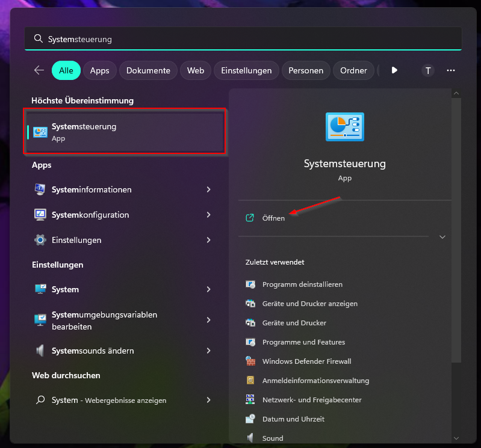Switch to the Web filter tab
Screen dimensions: 481x448
(196, 70)
